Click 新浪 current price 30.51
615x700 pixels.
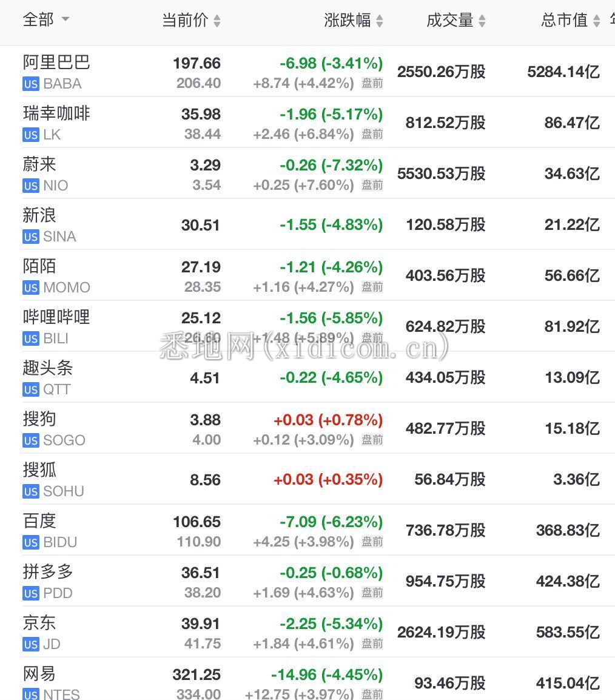click(x=201, y=225)
